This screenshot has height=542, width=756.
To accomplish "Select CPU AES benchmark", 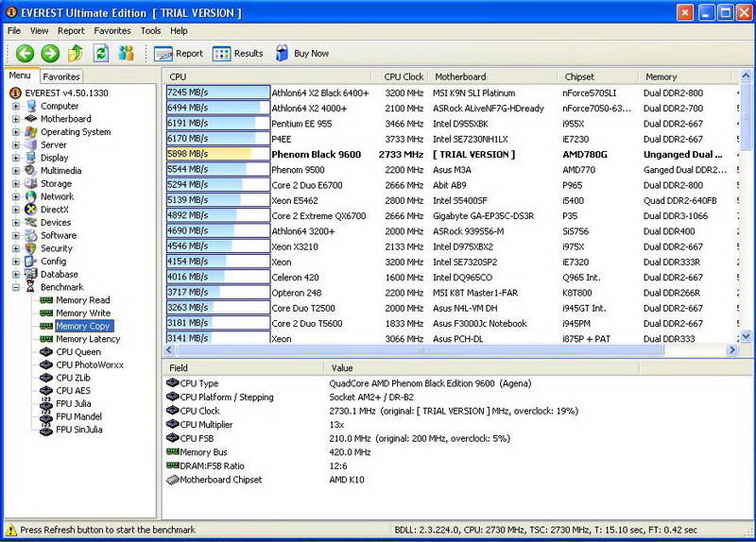I will coord(74,391).
